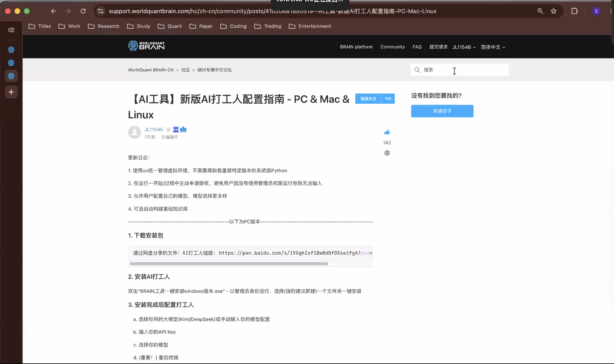Click the 社区 breadcrumb

[185, 70]
